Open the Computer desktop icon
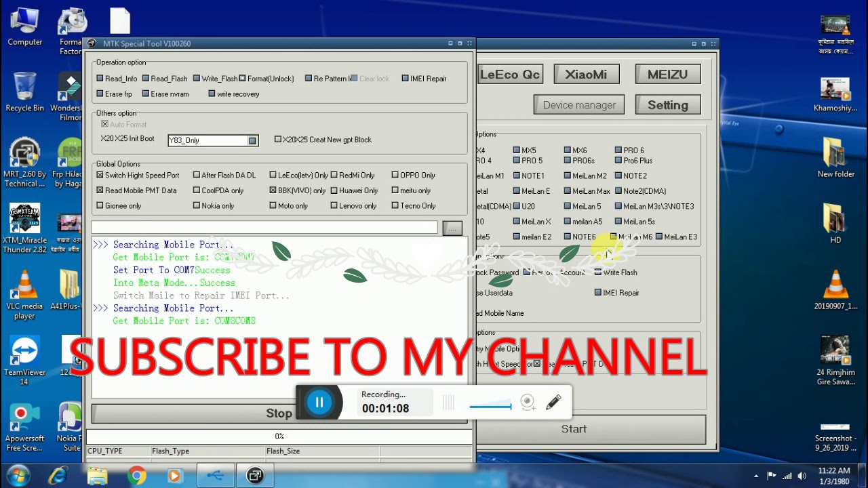The image size is (868, 488). coord(24,27)
